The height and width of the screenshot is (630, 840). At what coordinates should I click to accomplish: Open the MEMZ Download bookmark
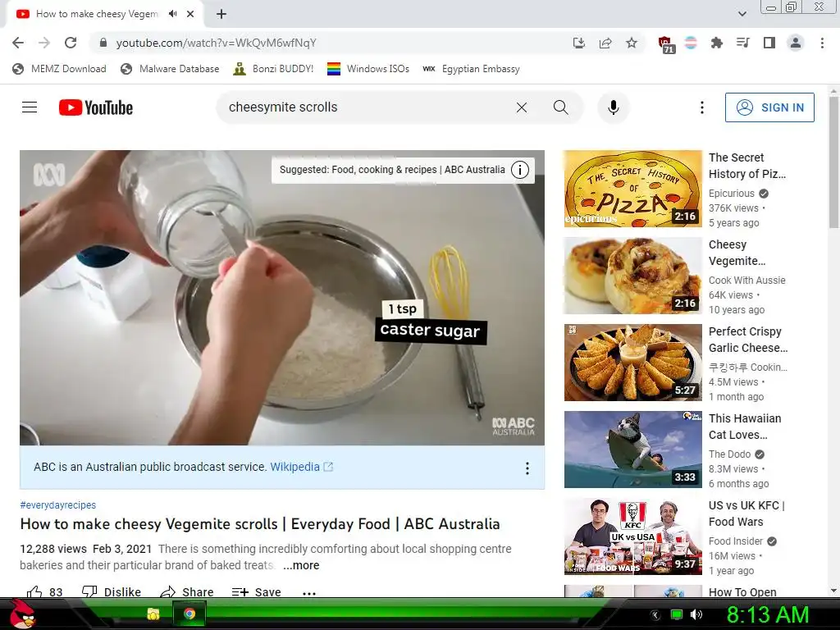pyautogui.click(x=59, y=69)
